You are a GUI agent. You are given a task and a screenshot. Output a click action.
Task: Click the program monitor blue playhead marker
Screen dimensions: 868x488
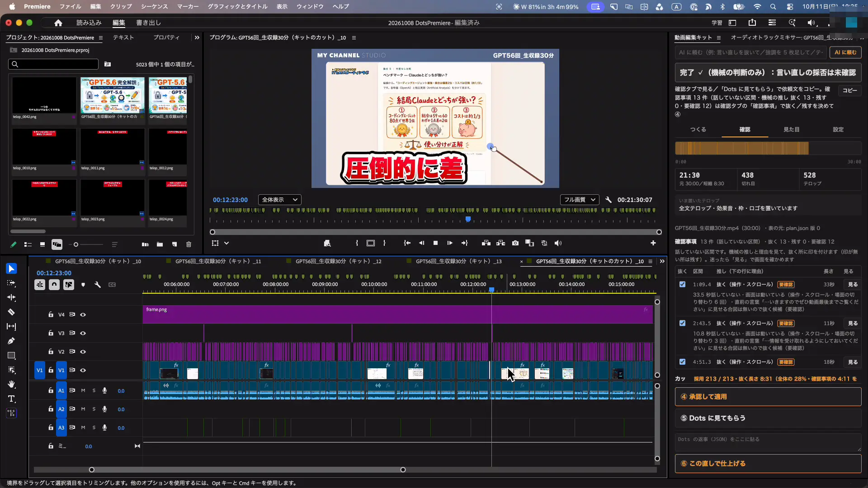tap(468, 219)
